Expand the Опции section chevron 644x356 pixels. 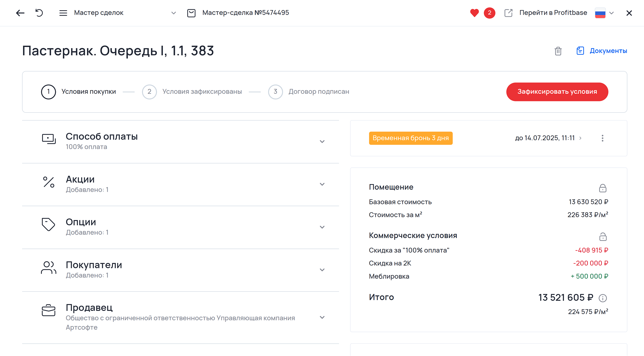322,227
